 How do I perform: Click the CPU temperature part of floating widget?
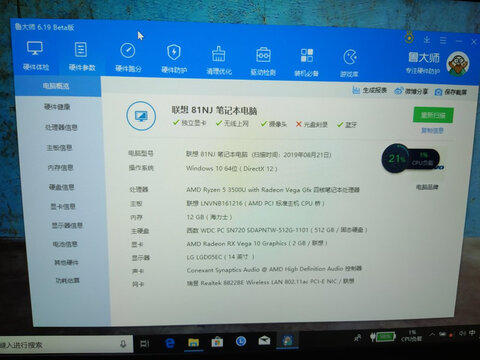424,160
